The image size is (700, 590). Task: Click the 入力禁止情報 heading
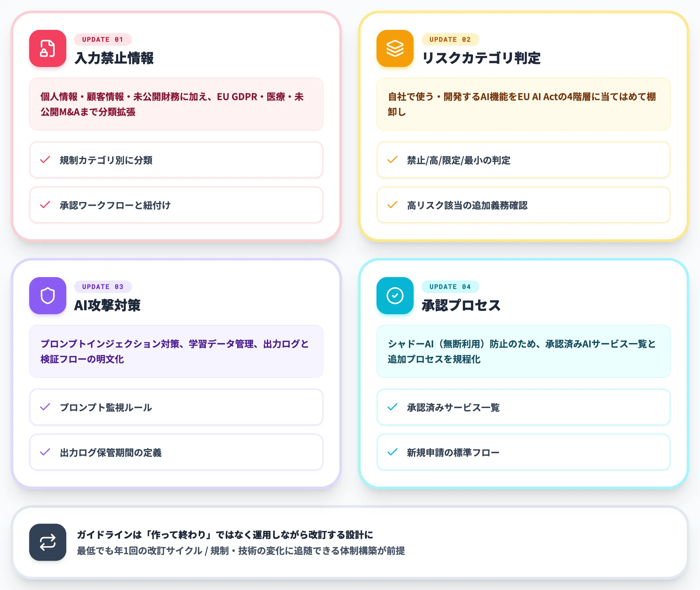(114, 58)
